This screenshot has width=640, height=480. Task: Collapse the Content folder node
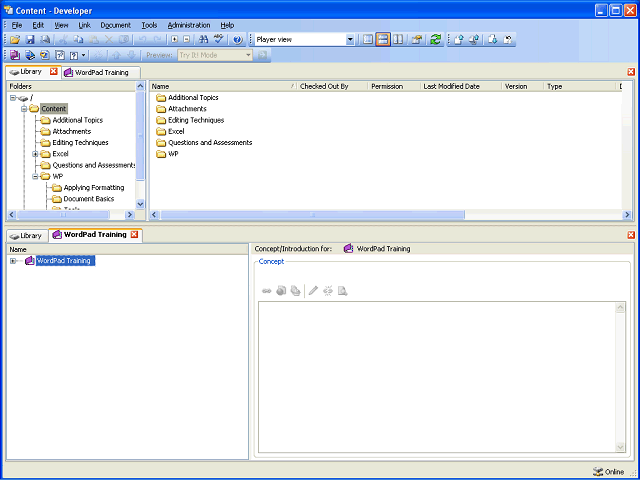[24, 109]
